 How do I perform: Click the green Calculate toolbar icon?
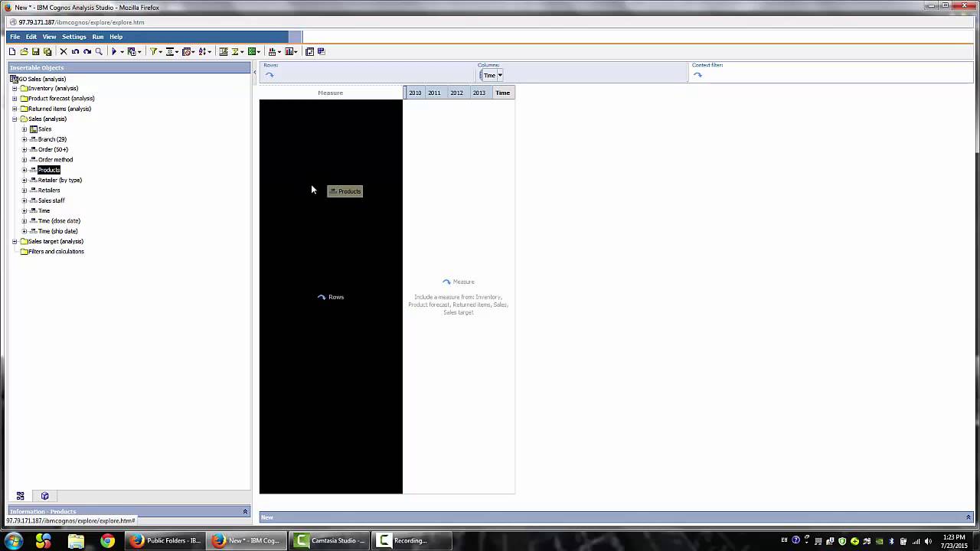(x=251, y=51)
